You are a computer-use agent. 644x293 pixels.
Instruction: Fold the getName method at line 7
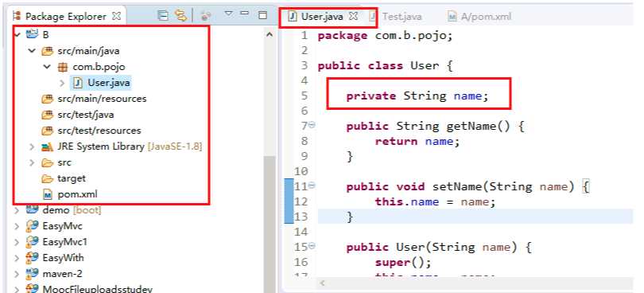(x=312, y=125)
